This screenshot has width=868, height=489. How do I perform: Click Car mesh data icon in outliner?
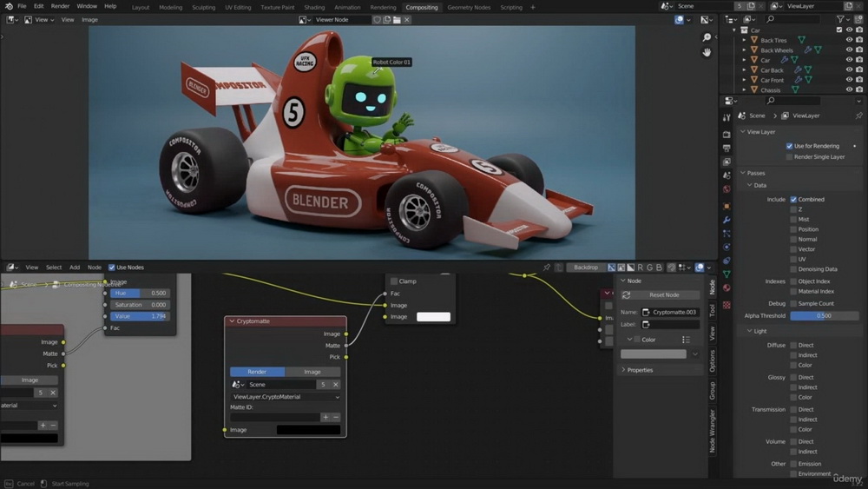(x=795, y=60)
